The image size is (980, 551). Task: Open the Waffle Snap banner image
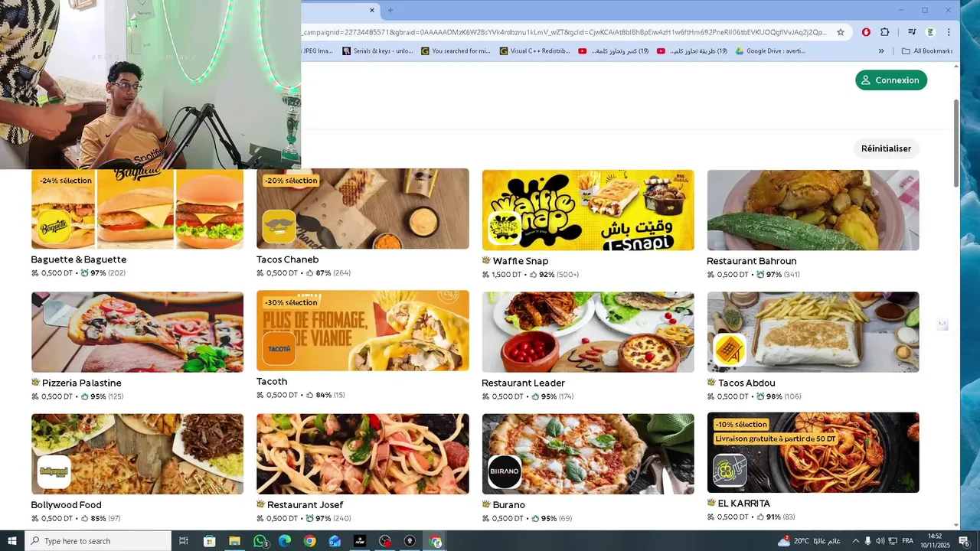pyautogui.click(x=588, y=210)
